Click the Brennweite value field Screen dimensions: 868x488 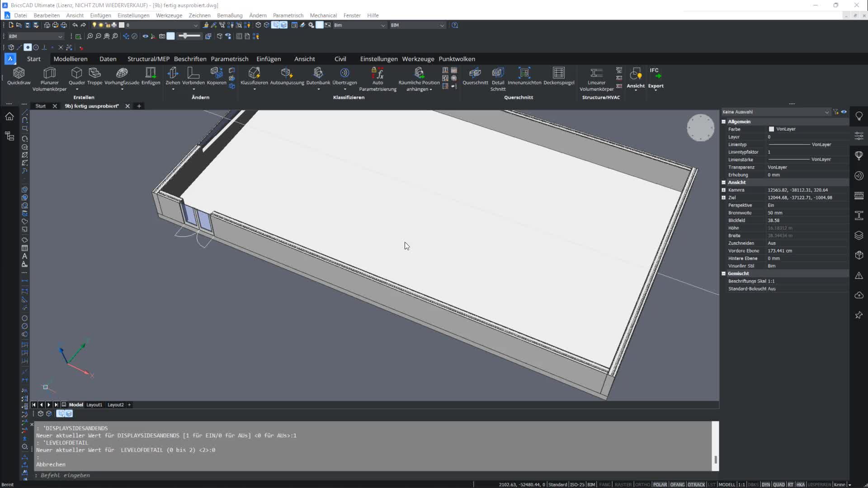[x=807, y=213]
